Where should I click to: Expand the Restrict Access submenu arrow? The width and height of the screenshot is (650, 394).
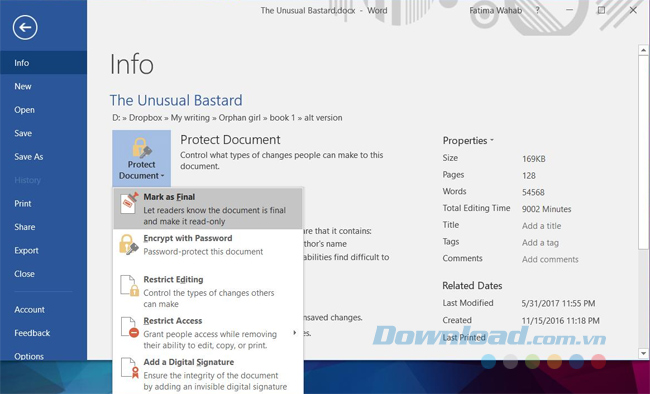point(294,333)
